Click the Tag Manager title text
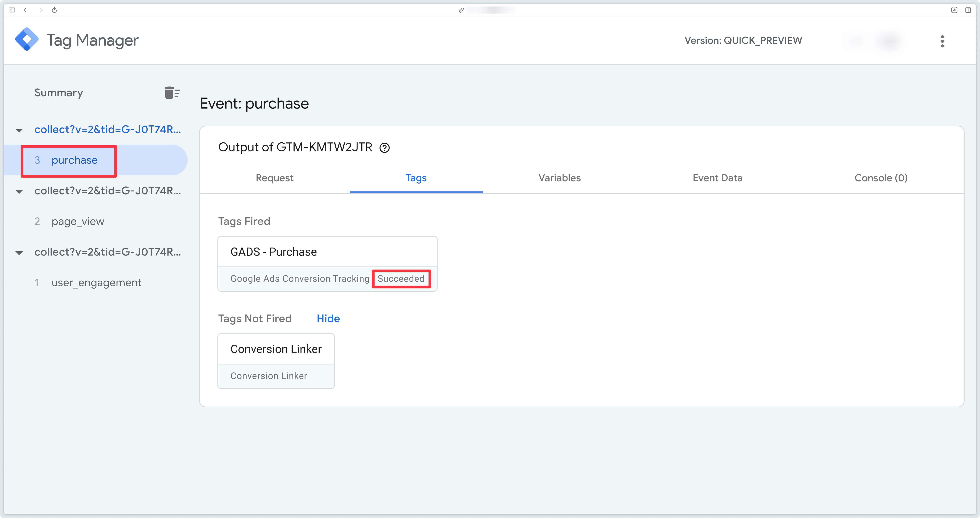The width and height of the screenshot is (980, 518). pos(92,40)
